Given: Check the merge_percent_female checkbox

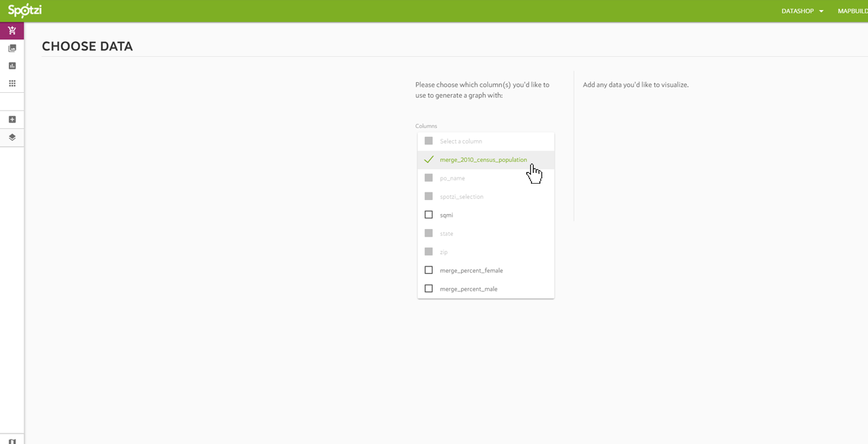Looking at the screenshot, I should coord(429,270).
